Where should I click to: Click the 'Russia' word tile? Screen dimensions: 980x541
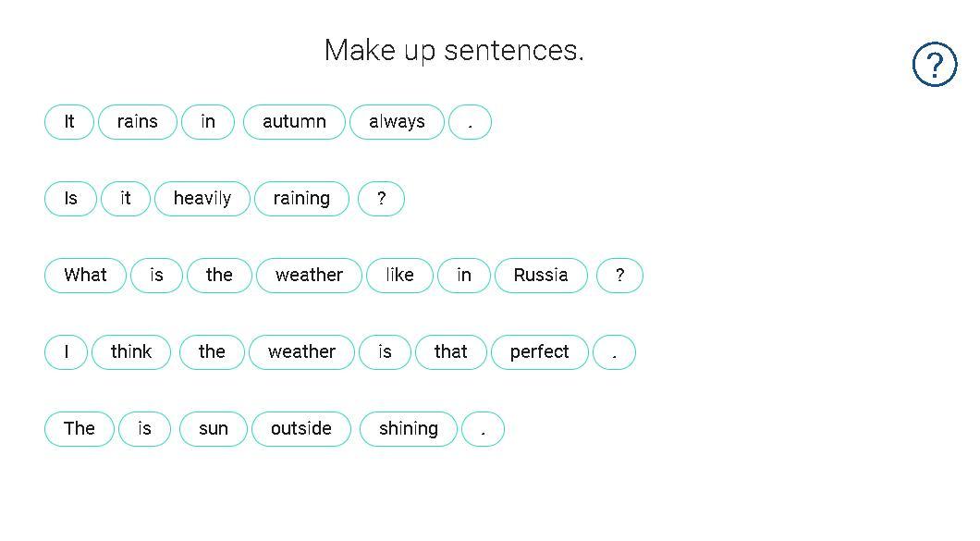541,276
